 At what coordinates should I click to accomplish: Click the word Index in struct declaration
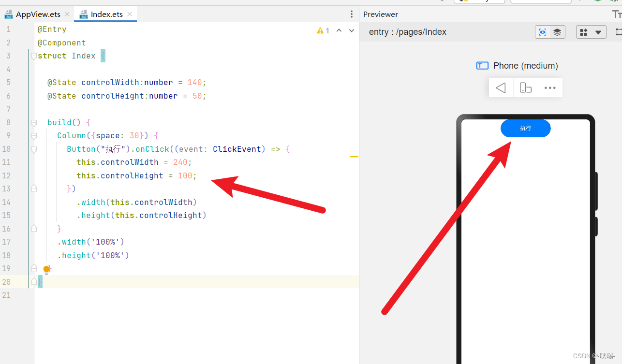coord(84,56)
